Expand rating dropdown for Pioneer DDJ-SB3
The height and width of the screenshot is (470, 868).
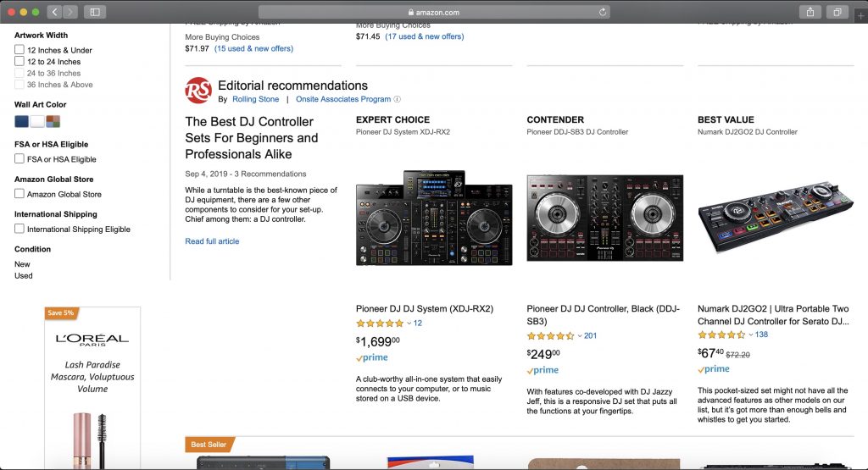point(580,336)
